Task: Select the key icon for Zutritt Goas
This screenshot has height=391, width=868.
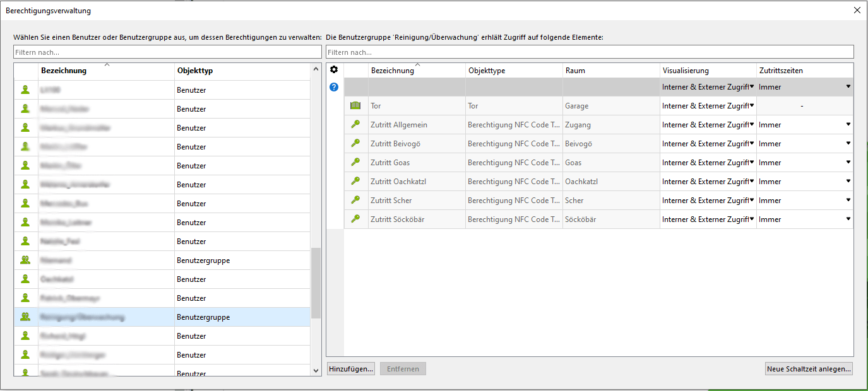Action: coord(356,163)
